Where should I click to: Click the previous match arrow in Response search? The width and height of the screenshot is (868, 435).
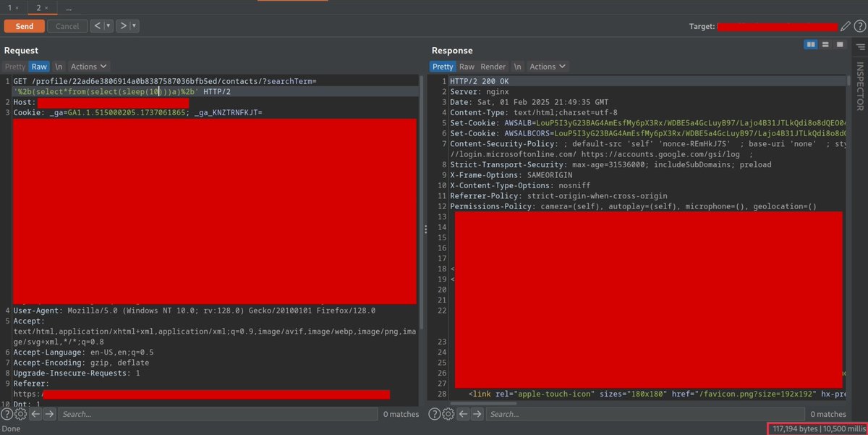pos(464,414)
